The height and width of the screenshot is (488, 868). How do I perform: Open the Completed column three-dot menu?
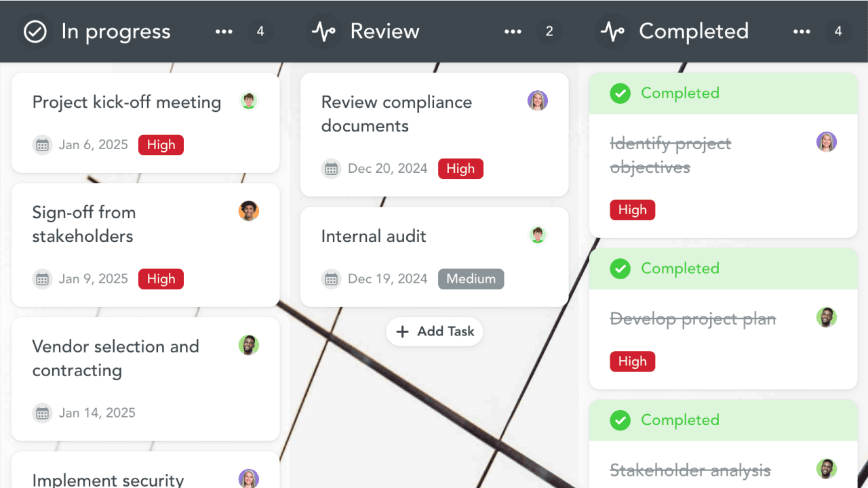click(x=802, y=32)
